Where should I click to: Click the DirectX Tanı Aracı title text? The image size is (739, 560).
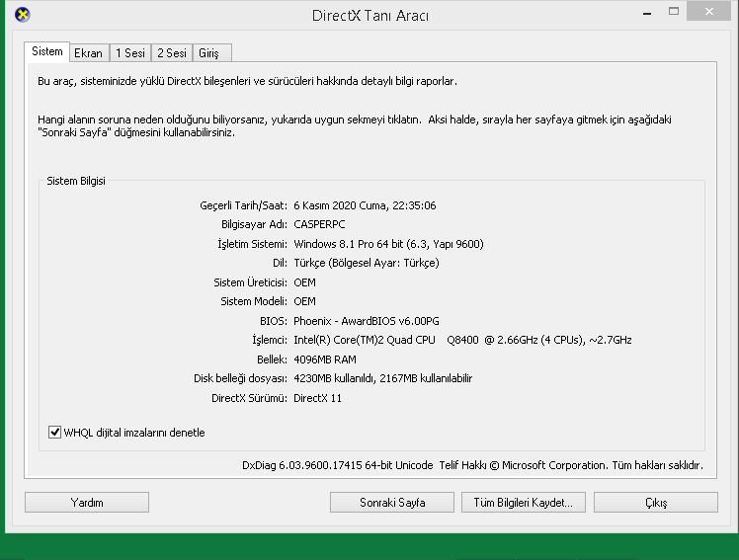point(369,16)
